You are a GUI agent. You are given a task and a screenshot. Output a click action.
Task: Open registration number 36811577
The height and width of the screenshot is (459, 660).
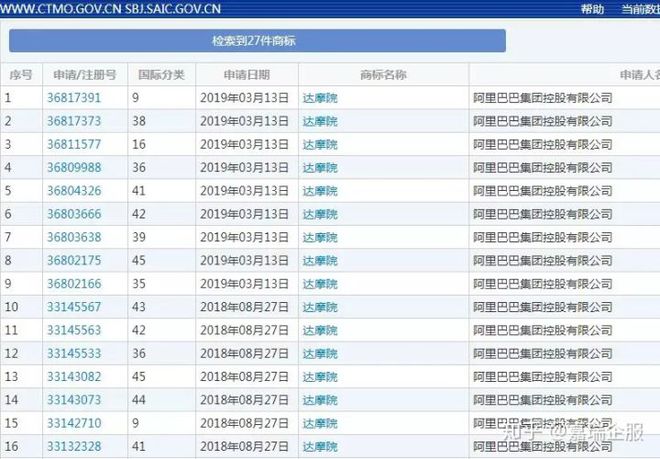click(74, 144)
